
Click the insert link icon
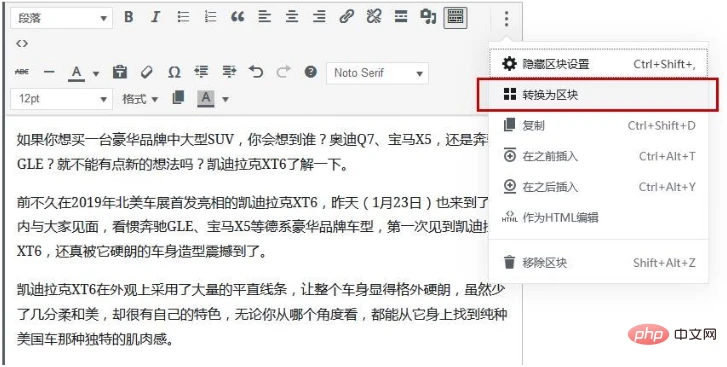click(x=346, y=18)
